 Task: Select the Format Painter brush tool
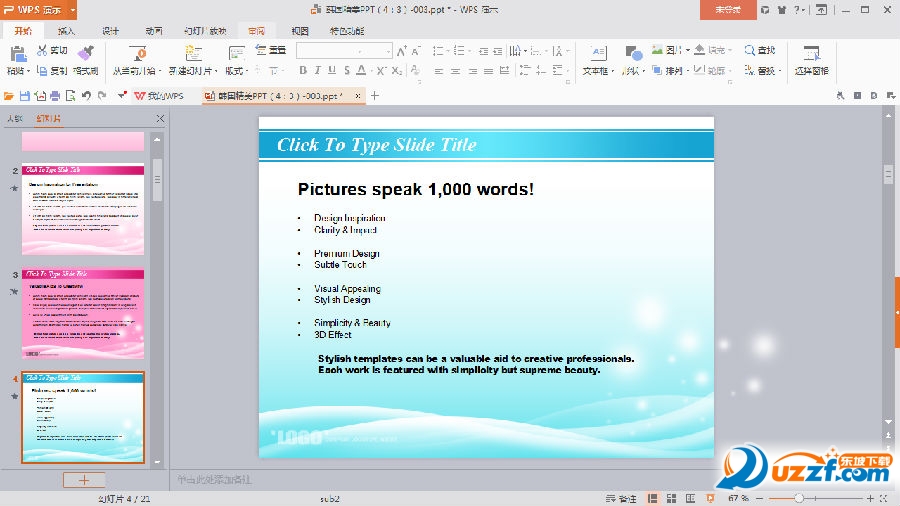point(85,52)
